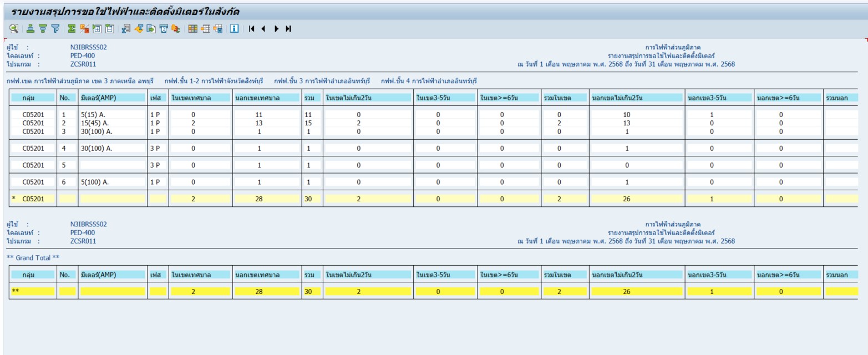Click first ZCSR011 program value

click(x=83, y=64)
